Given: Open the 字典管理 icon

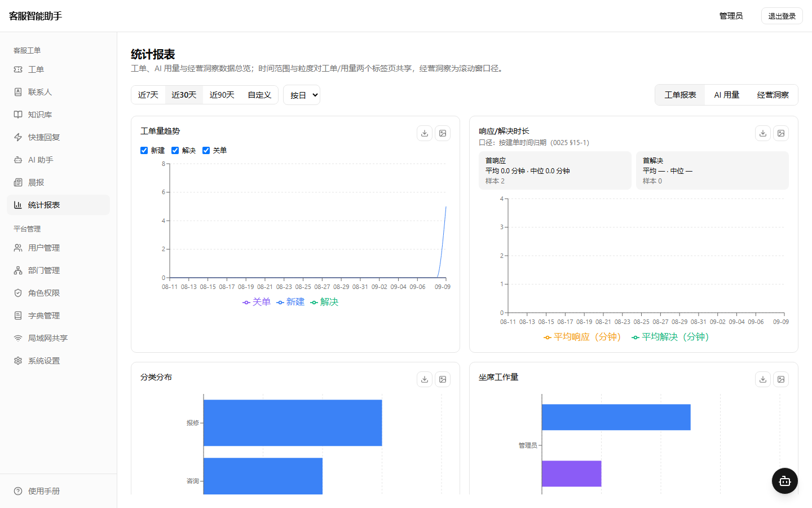Looking at the screenshot, I should 18,316.
